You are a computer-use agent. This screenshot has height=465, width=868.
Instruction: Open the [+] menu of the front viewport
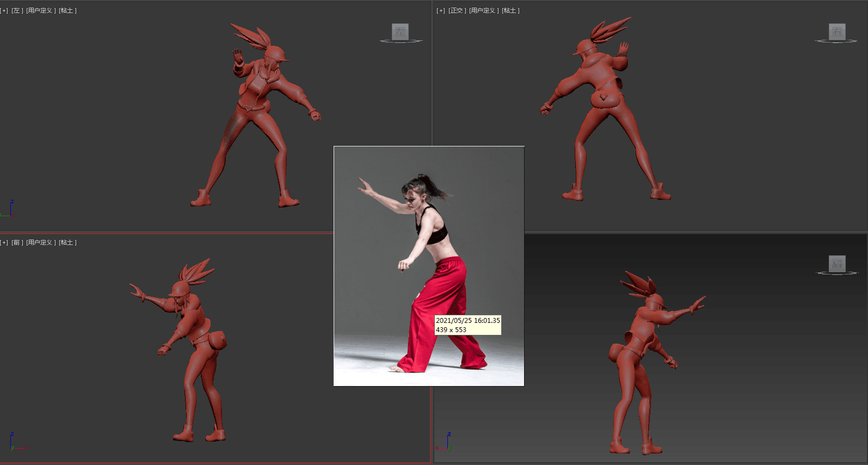pos(4,243)
